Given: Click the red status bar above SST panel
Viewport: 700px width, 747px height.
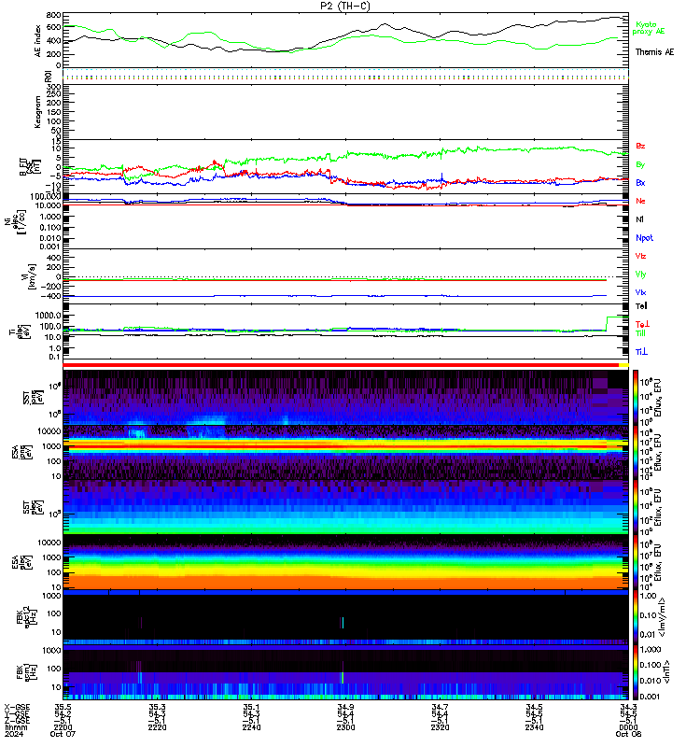Looking at the screenshot, I should [341, 365].
